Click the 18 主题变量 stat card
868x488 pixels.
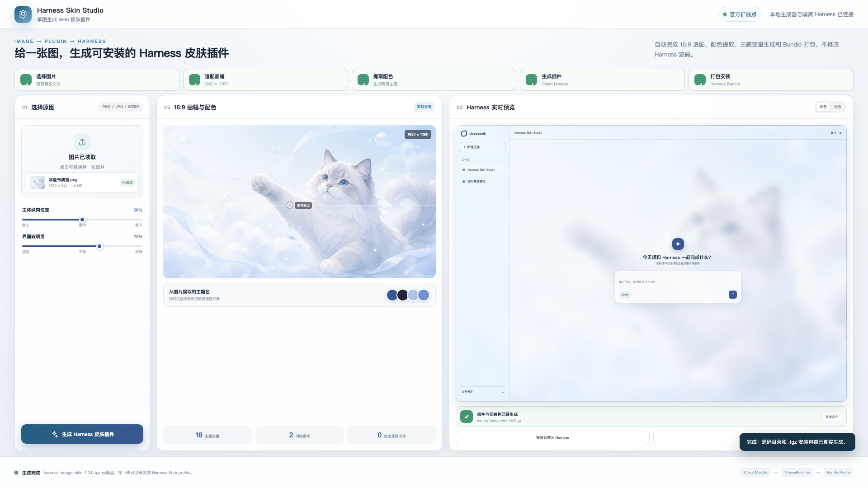[x=208, y=435]
